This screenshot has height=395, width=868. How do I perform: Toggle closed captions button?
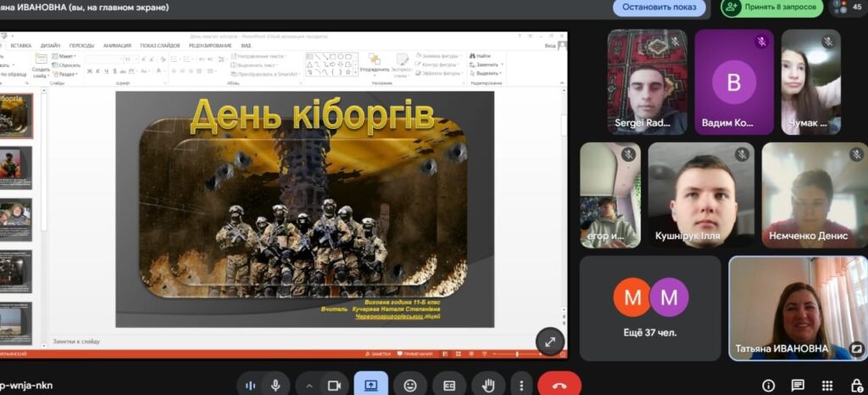click(449, 385)
